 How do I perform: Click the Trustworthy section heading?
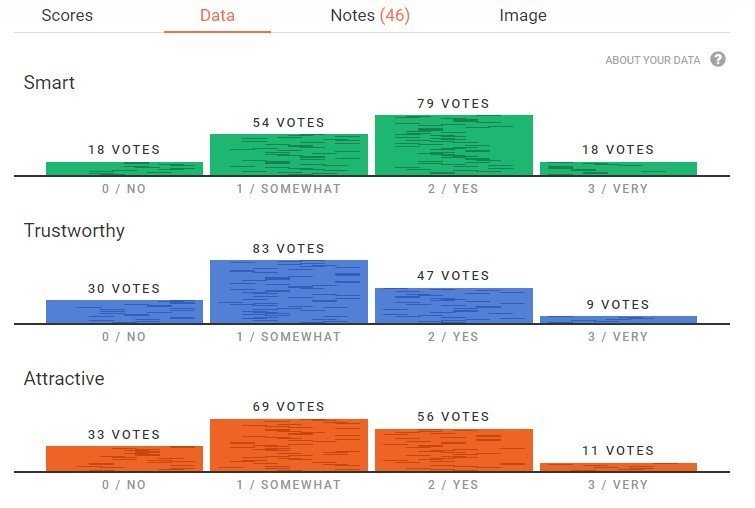[x=74, y=231]
